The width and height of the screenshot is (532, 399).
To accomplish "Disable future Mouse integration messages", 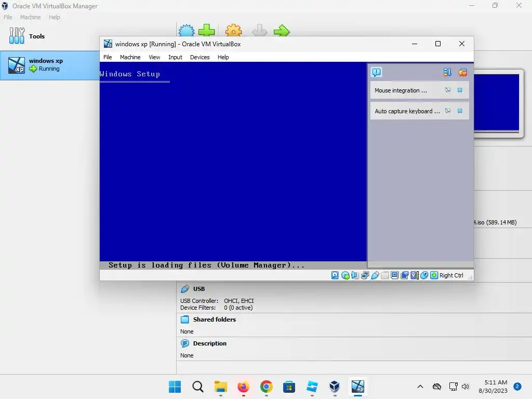I will (x=448, y=90).
